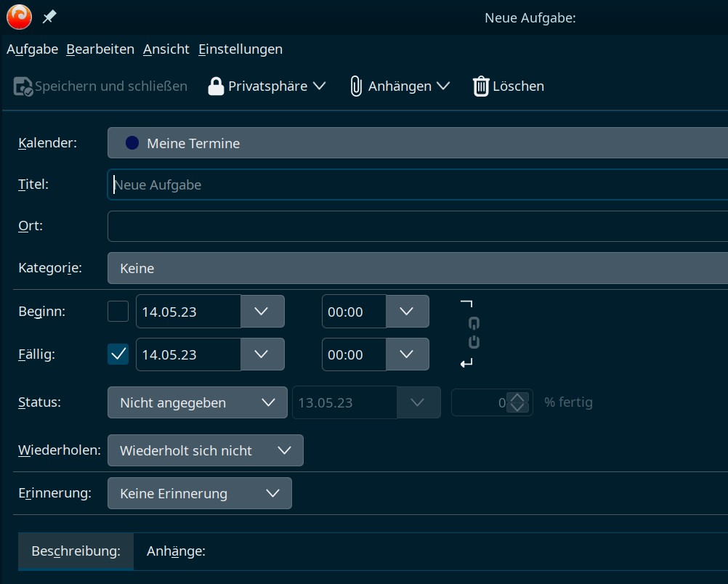
Task: Click the Löschen trash icon
Action: pyautogui.click(x=481, y=86)
